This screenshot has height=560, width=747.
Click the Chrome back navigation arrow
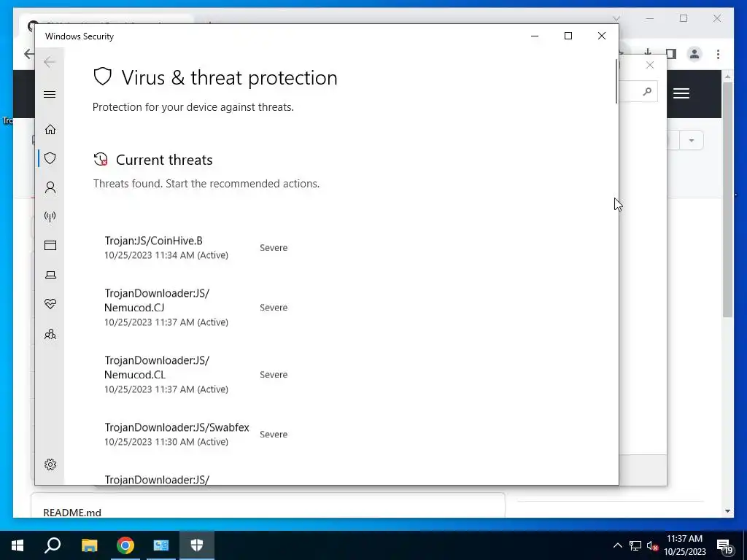point(28,54)
